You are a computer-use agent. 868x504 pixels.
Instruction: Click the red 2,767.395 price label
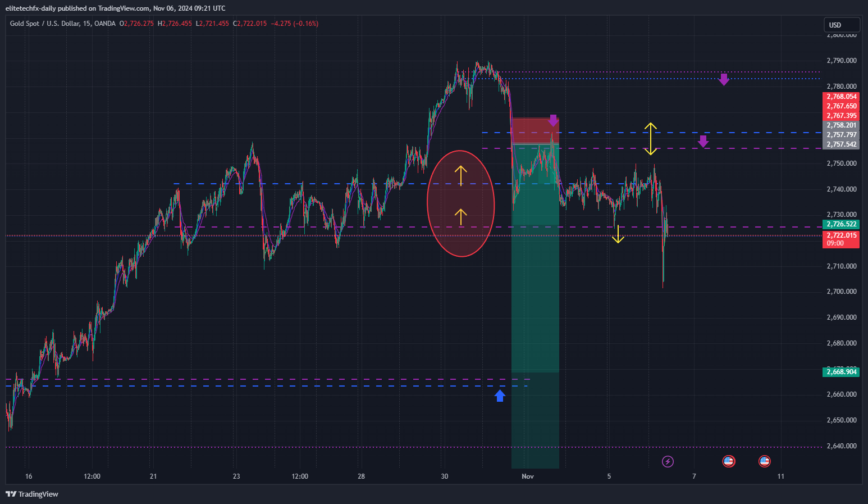[840, 116]
